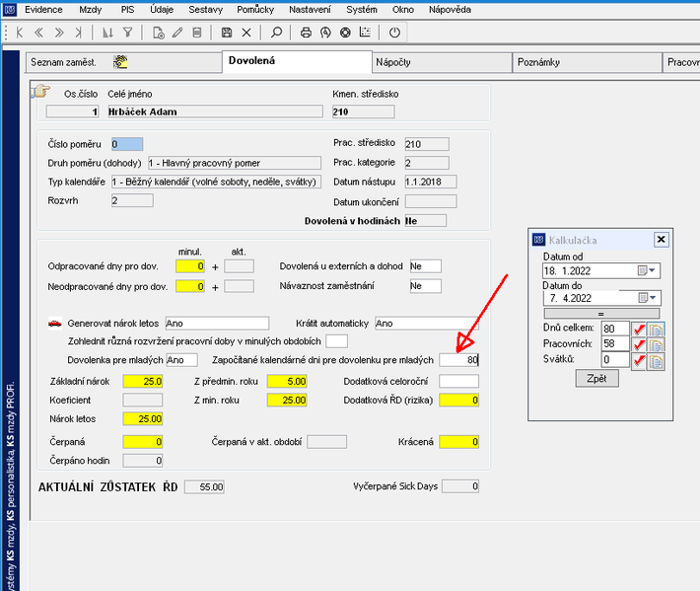Click the equals button in Kalkulačka

(x=601, y=314)
